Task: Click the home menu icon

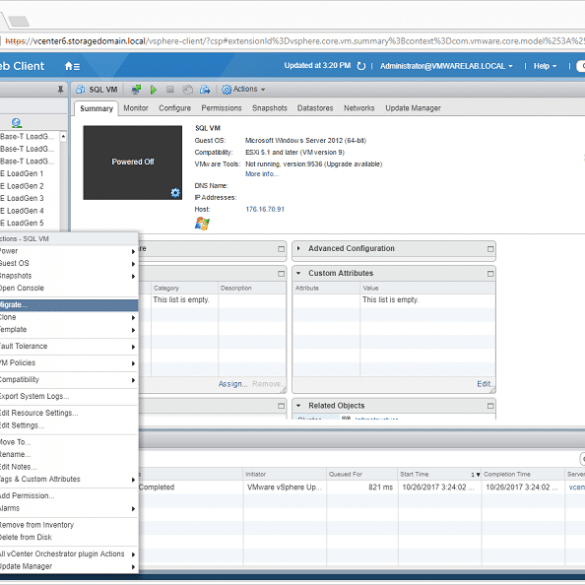Action: pos(72,66)
